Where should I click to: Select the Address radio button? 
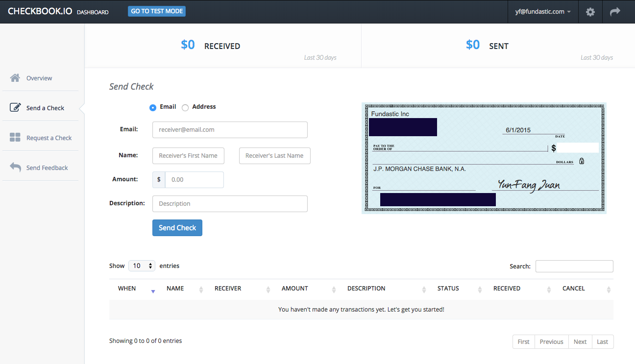[x=185, y=107]
